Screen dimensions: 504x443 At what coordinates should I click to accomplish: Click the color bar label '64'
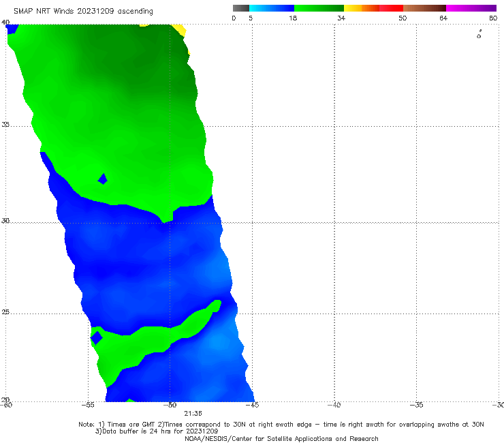443,18
